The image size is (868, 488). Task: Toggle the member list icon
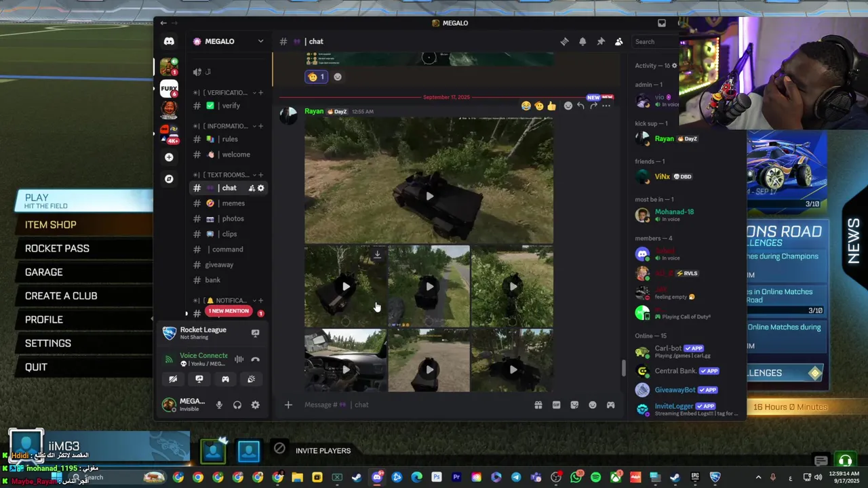619,41
